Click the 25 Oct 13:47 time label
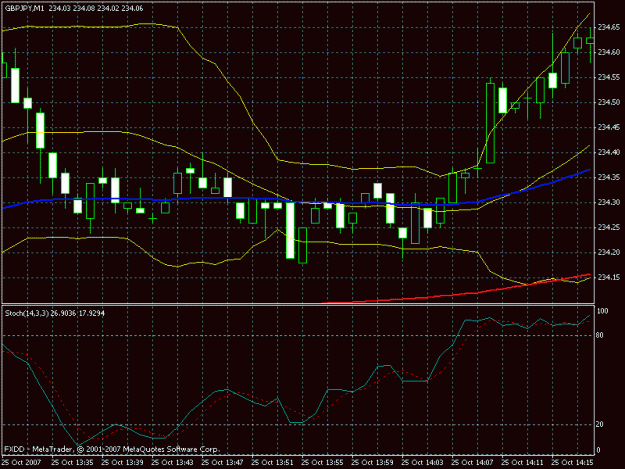625x469 pixels. tap(222, 463)
